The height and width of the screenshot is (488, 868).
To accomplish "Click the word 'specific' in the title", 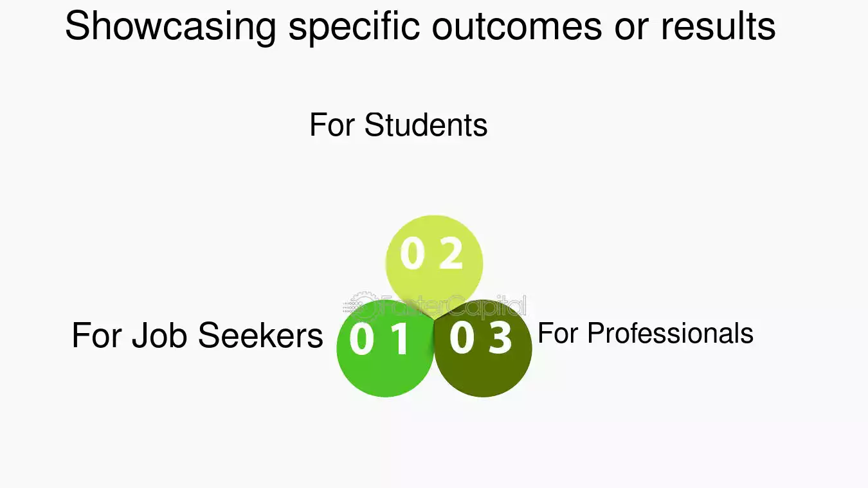I will tap(354, 27).
